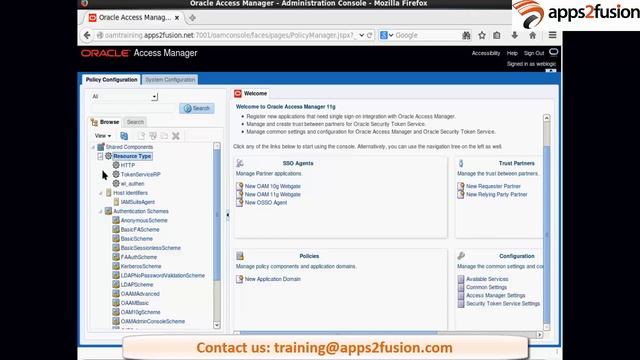
Task: Switch to the Policy Configuration tab
Action: click(x=111, y=80)
